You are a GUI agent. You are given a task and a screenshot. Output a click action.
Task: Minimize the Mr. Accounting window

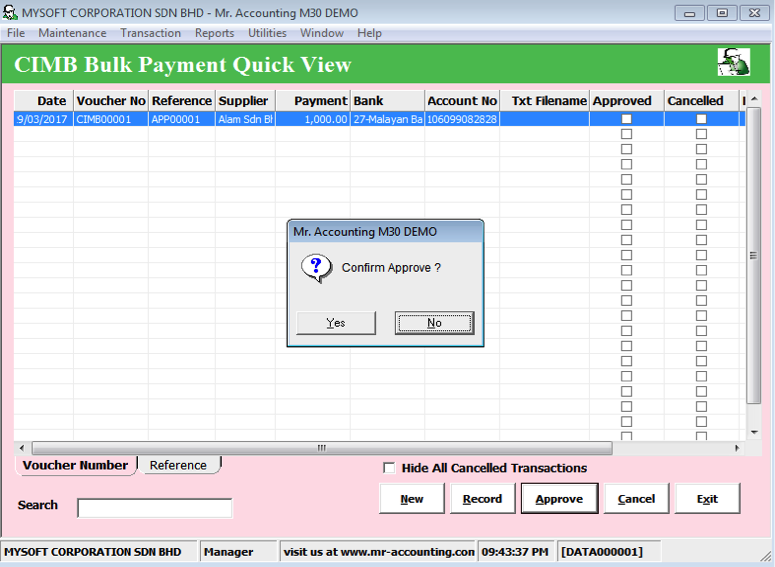click(690, 13)
